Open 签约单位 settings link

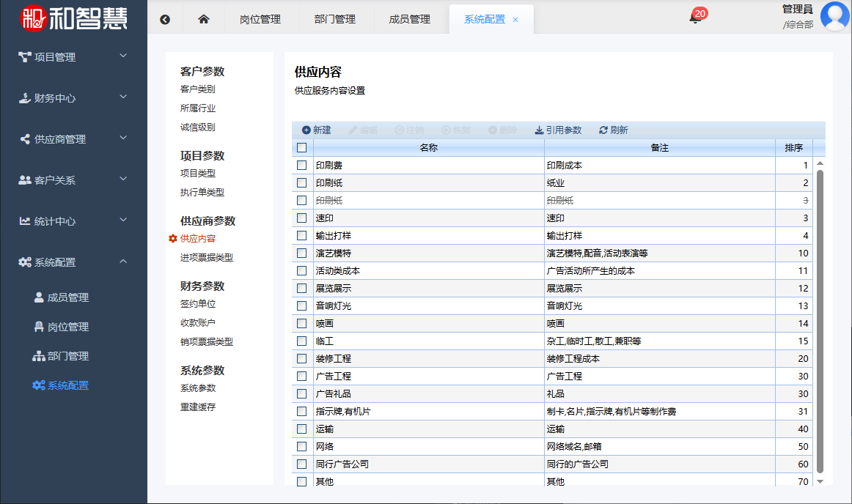198,303
